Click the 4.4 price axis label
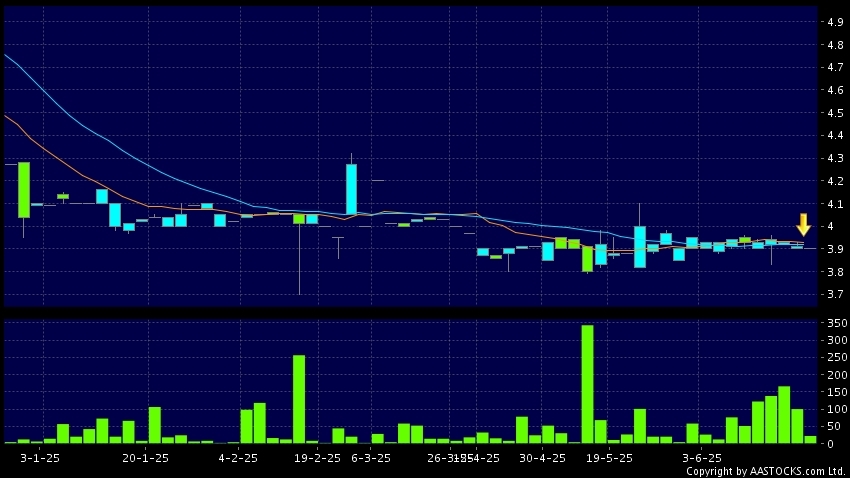This screenshot has width=850, height=478. pos(835,135)
